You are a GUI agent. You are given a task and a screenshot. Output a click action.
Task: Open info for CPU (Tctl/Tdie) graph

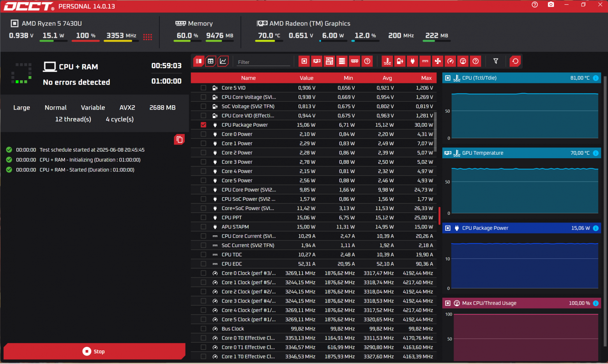click(x=596, y=78)
